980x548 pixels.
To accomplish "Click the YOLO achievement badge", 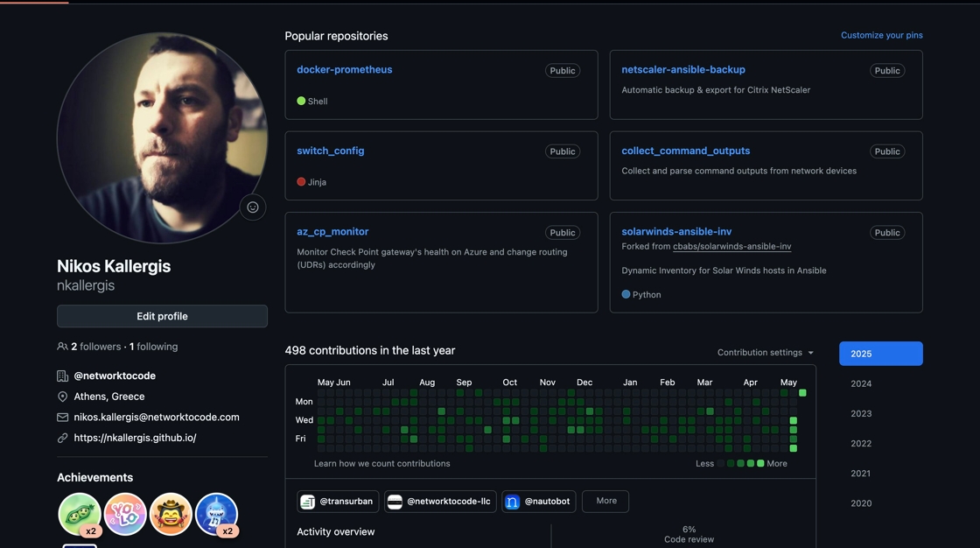I will point(125,514).
